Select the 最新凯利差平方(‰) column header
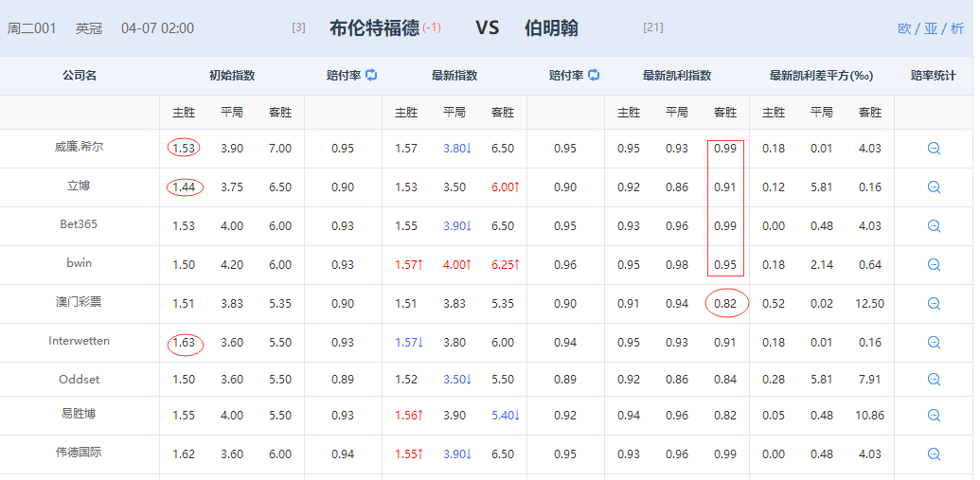Screen dimensions: 980x480 821,76
